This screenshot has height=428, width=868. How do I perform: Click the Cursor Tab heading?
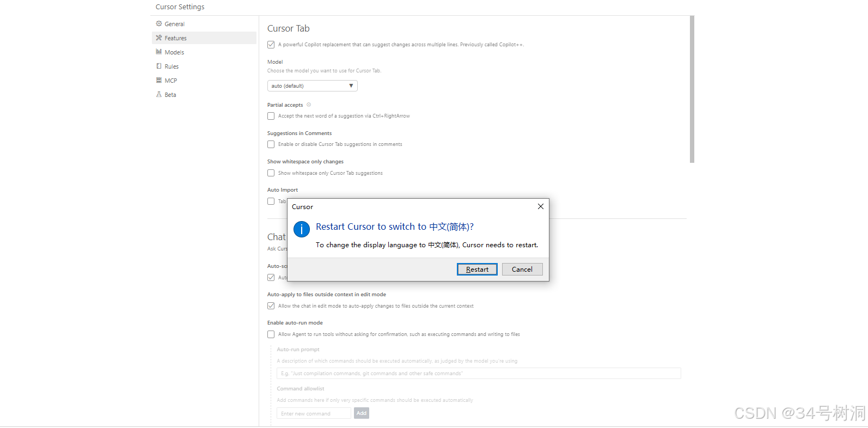(x=288, y=28)
